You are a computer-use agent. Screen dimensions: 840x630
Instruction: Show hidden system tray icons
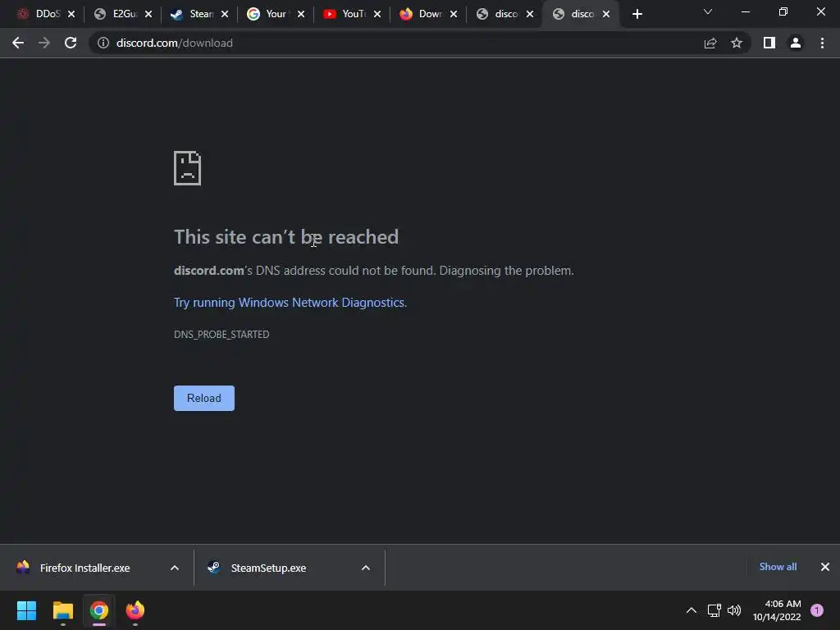tap(692, 610)
